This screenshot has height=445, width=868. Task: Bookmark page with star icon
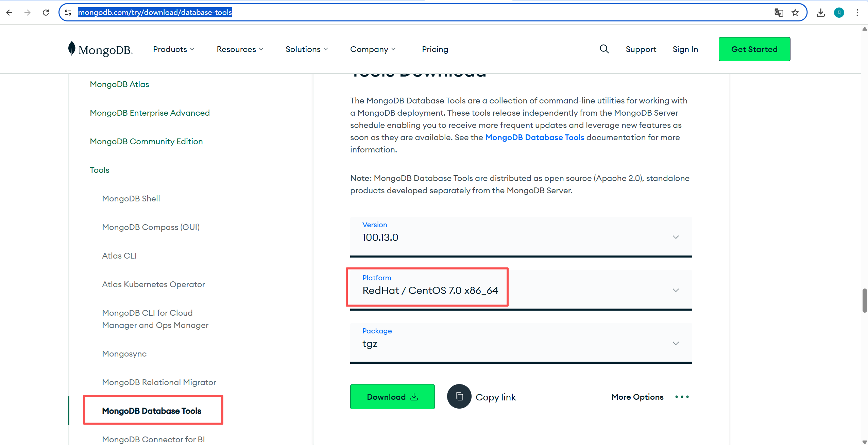(x=795, y=13)
